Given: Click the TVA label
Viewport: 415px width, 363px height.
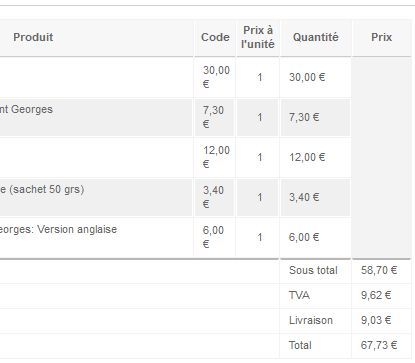Looking at the screenshot, I should click(x=299, y=295).
